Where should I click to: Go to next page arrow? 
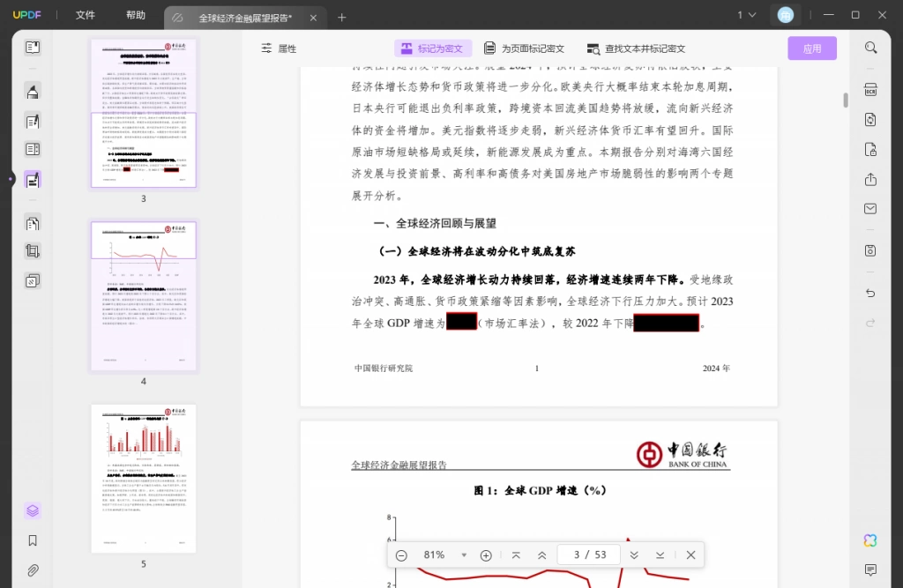click(634, 555)
